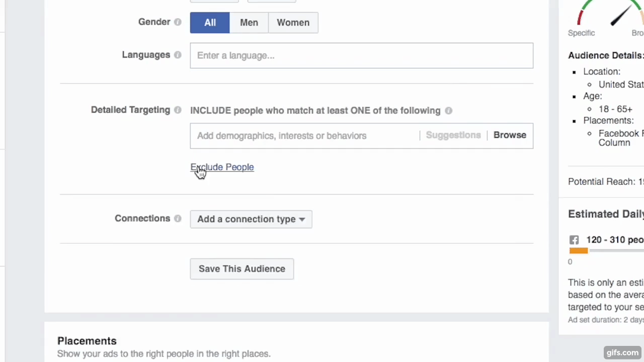Focus the Enter a language field
Image resolution: width=644 pixels, height=362 pixels.
[361, 55]
